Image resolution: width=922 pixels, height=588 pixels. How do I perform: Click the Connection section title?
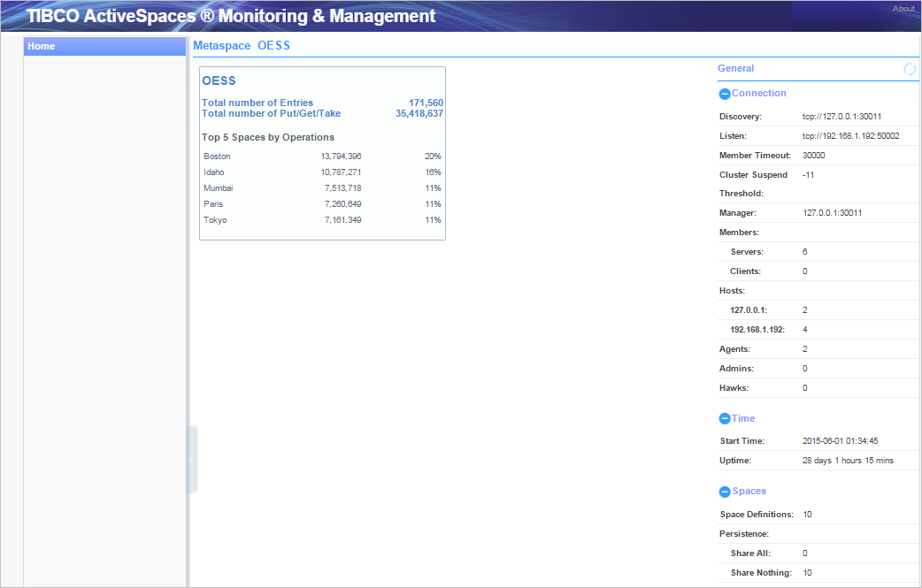[x=758, y=94]
